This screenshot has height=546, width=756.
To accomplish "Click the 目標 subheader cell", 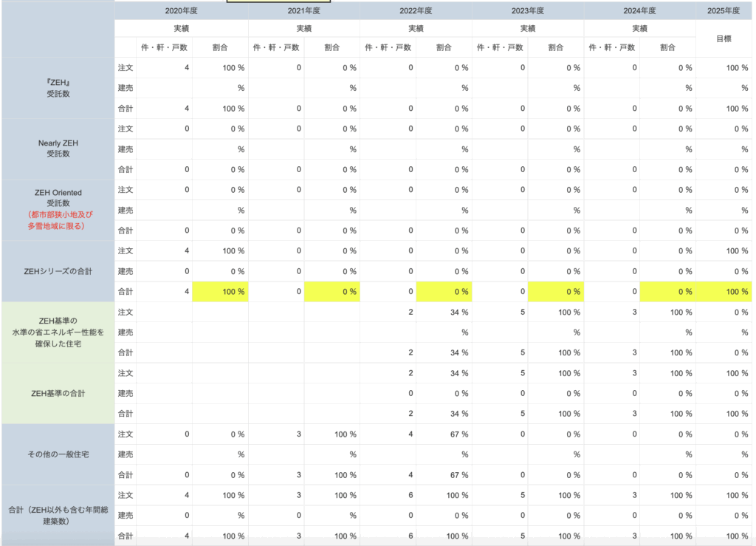I will pyautogui.click(x=723, y=38).
